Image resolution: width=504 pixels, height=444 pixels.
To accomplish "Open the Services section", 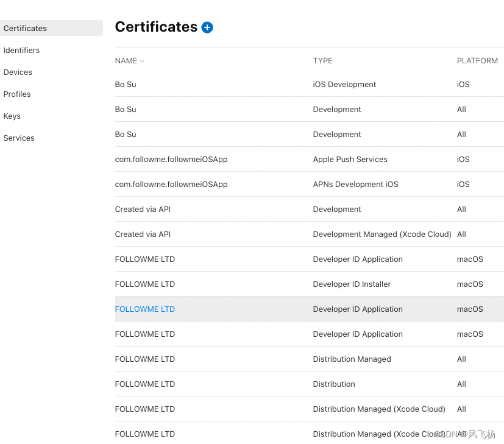I will click(x=18, y=138).
